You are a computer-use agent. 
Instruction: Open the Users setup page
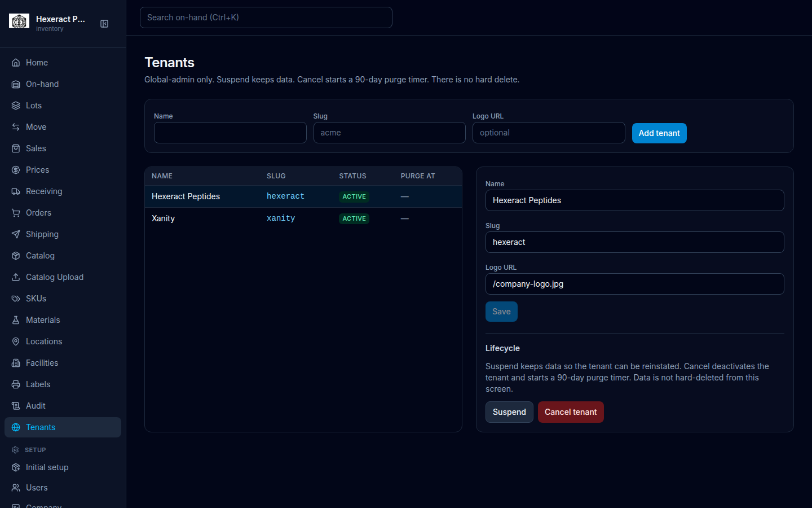coord(63,488)
